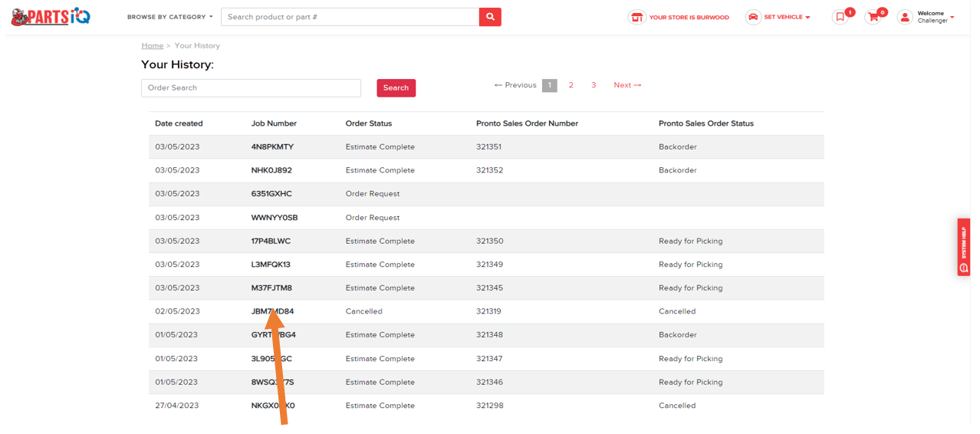Screen dimensions: 980x434
Task: Click sales order number 321350
Action: click(490, 241)
